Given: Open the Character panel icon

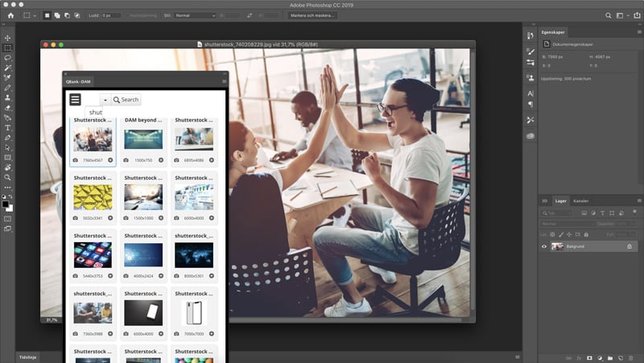Looking at the screenshot, I should 530,93.
